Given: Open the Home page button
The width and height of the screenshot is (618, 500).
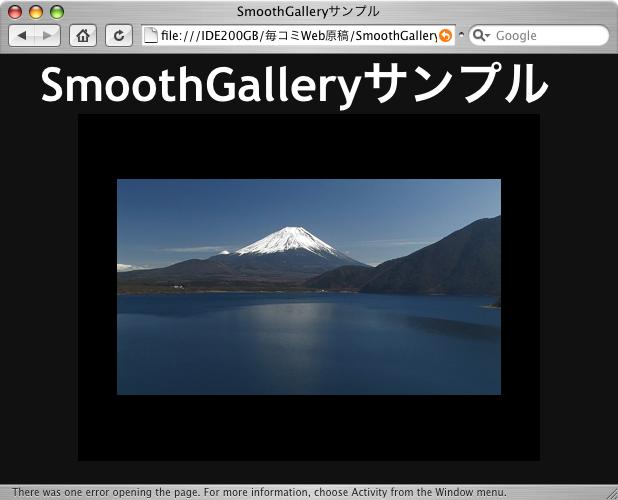Looking at the screenshot, I should coord(83,36).
